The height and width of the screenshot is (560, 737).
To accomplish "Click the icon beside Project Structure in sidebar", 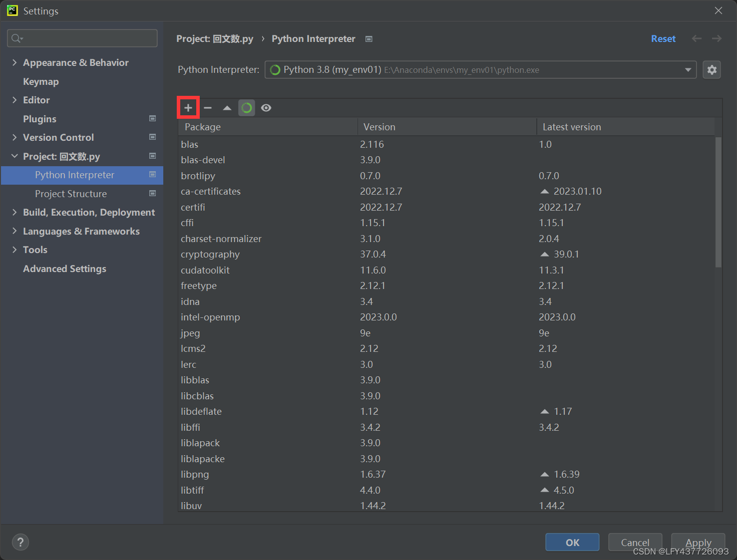I will 153,193.
